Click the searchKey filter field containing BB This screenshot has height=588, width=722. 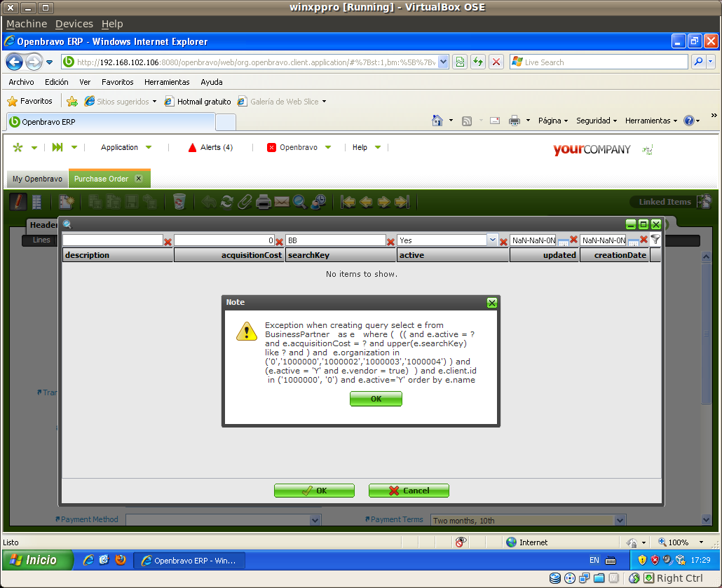(x=336, y=240)
